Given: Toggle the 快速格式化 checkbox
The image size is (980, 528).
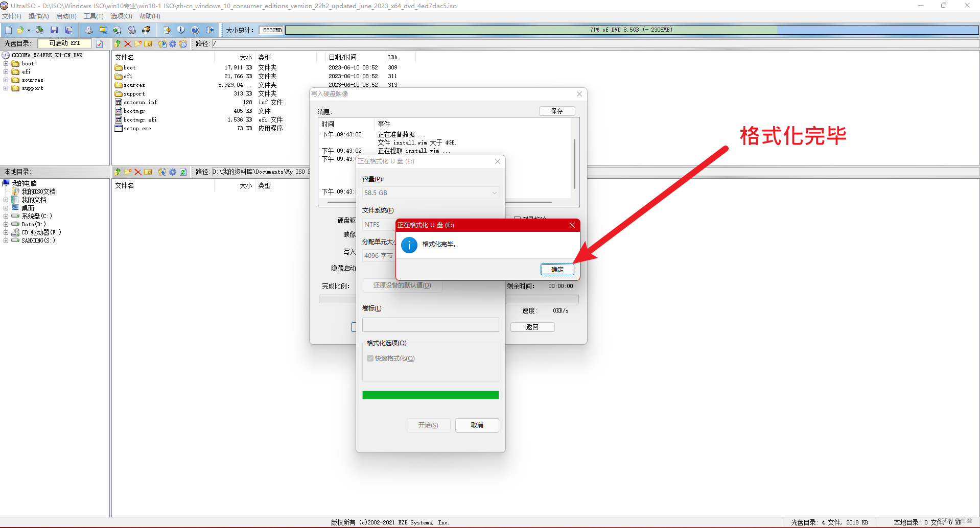Looking at the screenshot, I should 370,358.
